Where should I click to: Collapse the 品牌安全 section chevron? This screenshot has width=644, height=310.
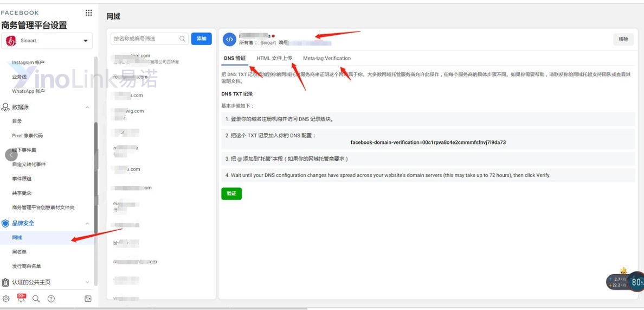click(x=87, y=223)
